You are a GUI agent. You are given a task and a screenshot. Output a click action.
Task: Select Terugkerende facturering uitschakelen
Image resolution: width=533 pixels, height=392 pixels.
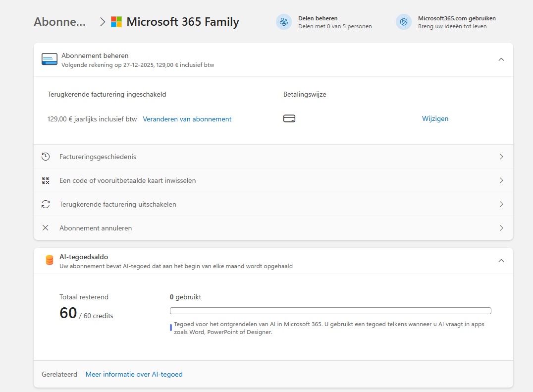273,204
